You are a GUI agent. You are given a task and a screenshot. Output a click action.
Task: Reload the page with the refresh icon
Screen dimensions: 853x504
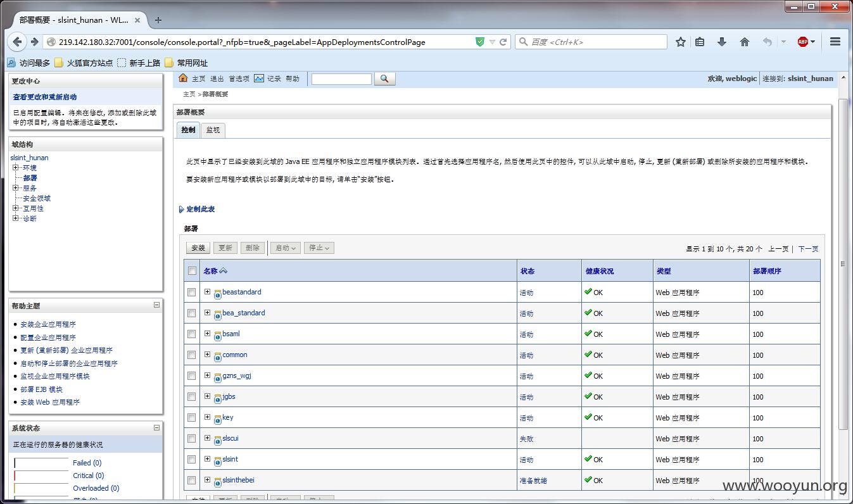[503, 42]
